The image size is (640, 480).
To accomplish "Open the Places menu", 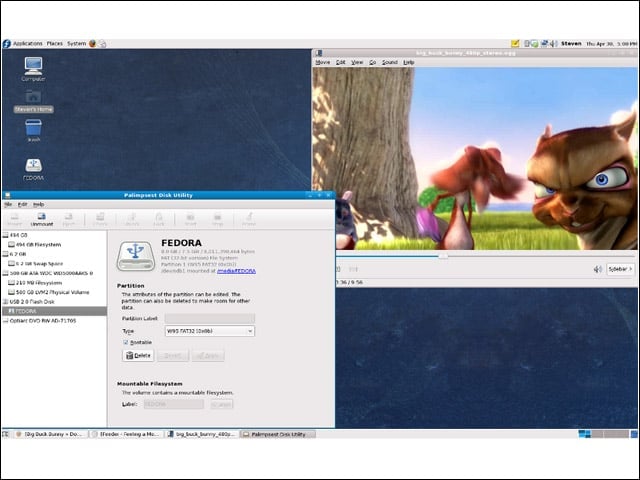I will (x=55, y=43).
